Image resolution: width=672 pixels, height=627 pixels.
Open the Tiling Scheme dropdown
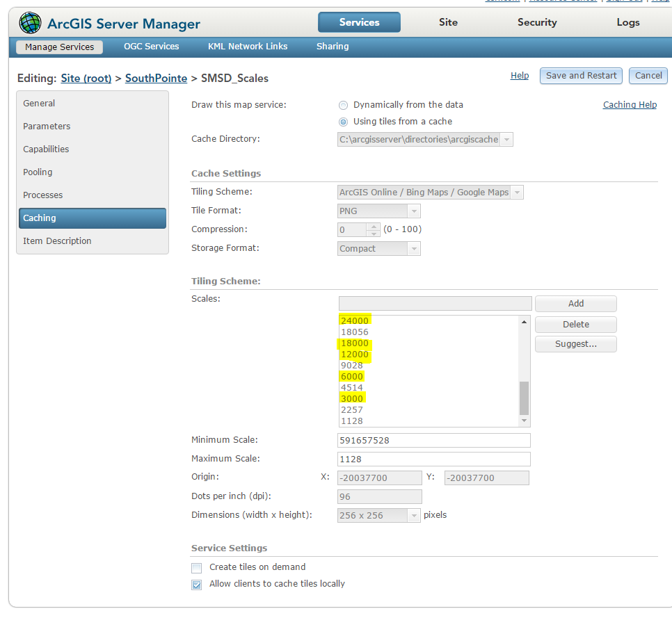(517, 193)
